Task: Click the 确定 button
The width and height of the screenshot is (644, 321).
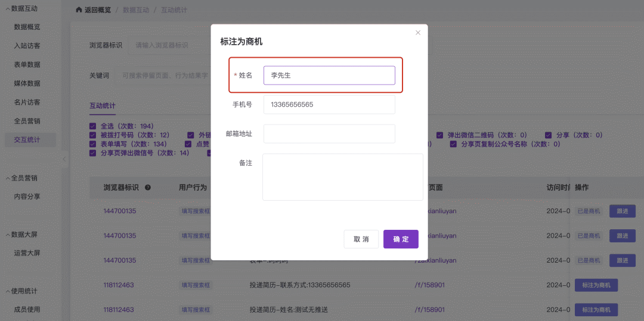Action: 401,239
